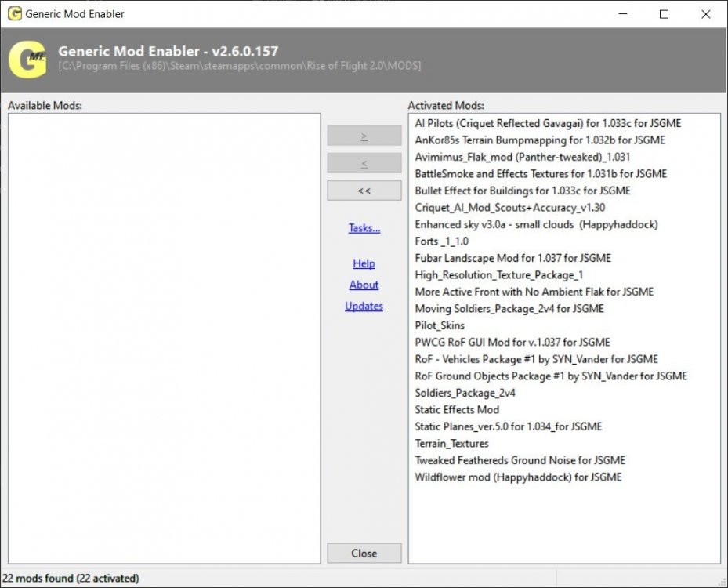Select Enhanced sky v3.0a small clouds mod

536,224
